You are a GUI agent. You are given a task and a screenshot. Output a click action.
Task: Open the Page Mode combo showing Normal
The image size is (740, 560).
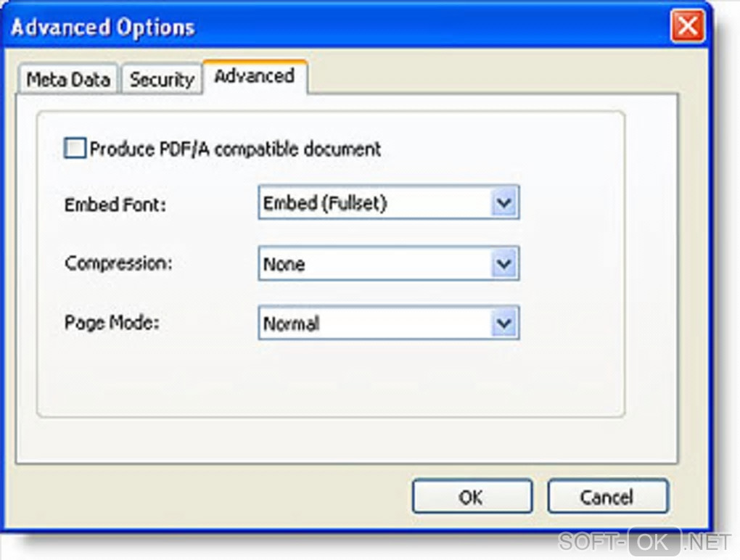[x=375, y=324]
